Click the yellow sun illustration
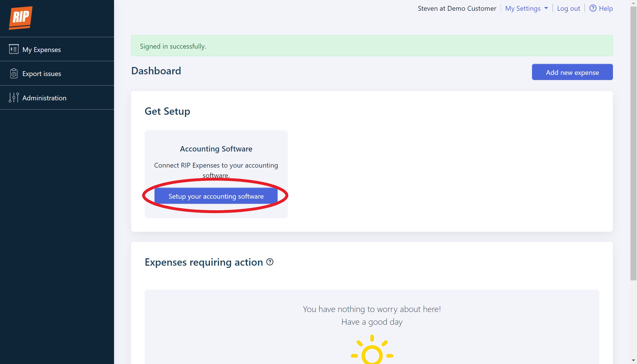Screen dimensions: 637x364 tap(372, 352)
